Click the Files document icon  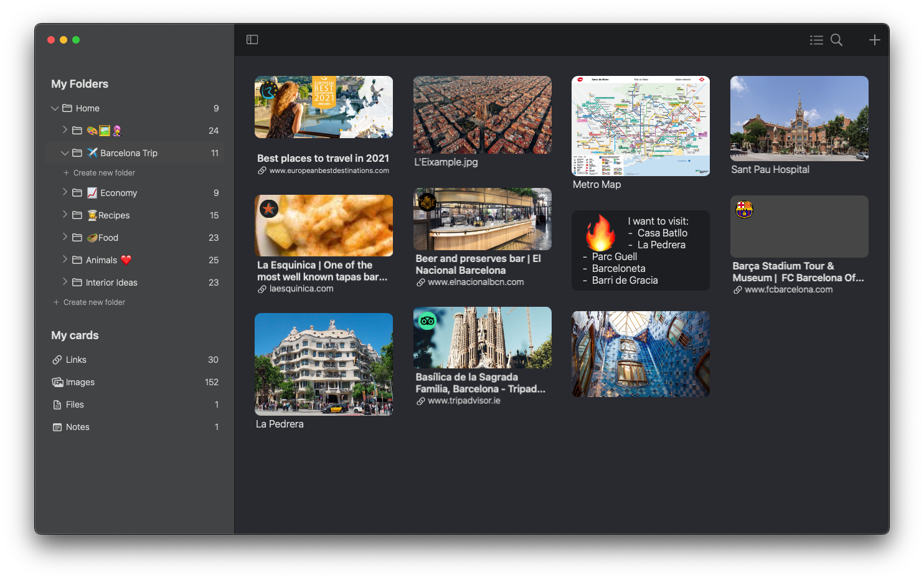pos(57,405)
